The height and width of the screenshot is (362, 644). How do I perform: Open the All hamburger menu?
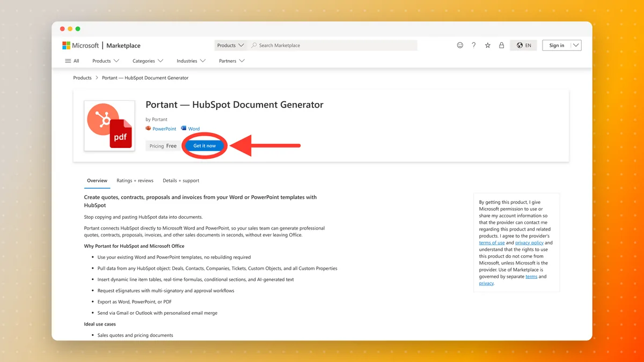(x=72, y=61)
